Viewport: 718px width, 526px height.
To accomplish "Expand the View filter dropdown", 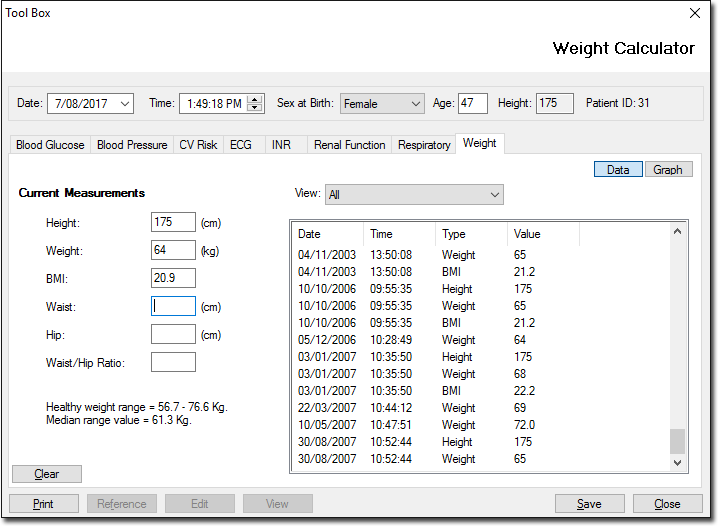I will (x=414, y=195).
